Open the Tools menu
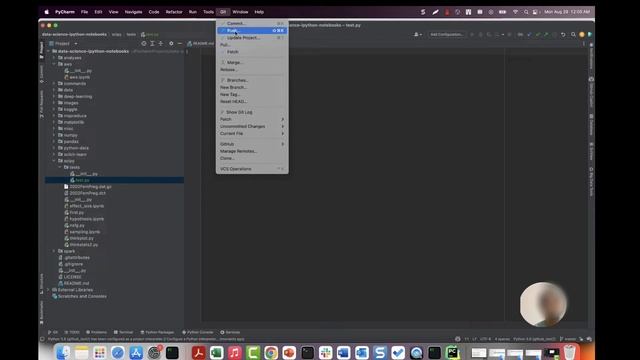Screen dimensions: 640x360 (x=208, y=12)
